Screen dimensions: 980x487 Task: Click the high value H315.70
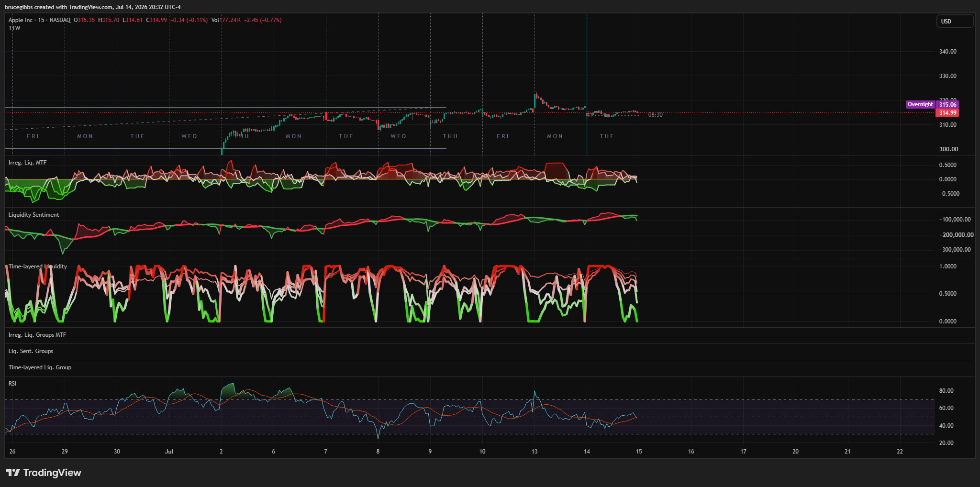109,20
